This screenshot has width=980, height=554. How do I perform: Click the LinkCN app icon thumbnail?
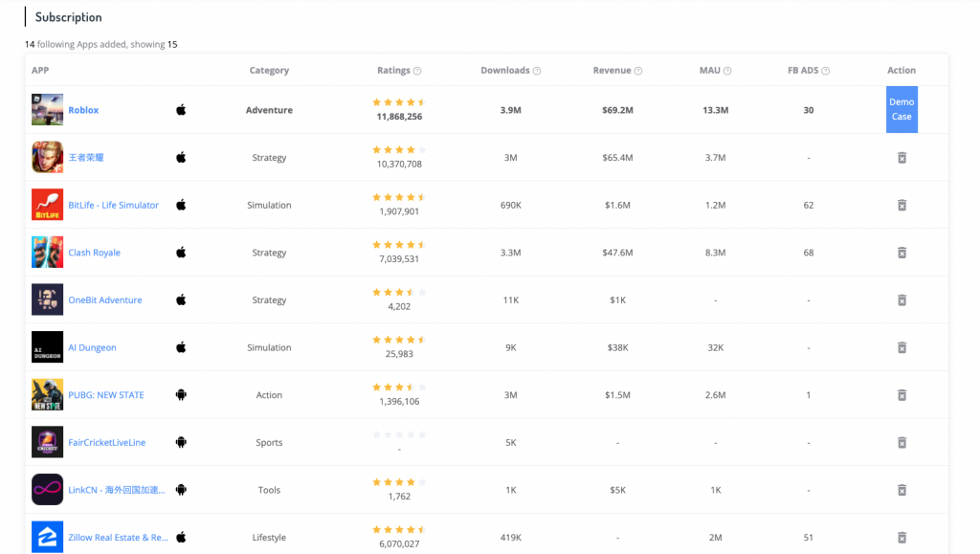coord(47,490)
